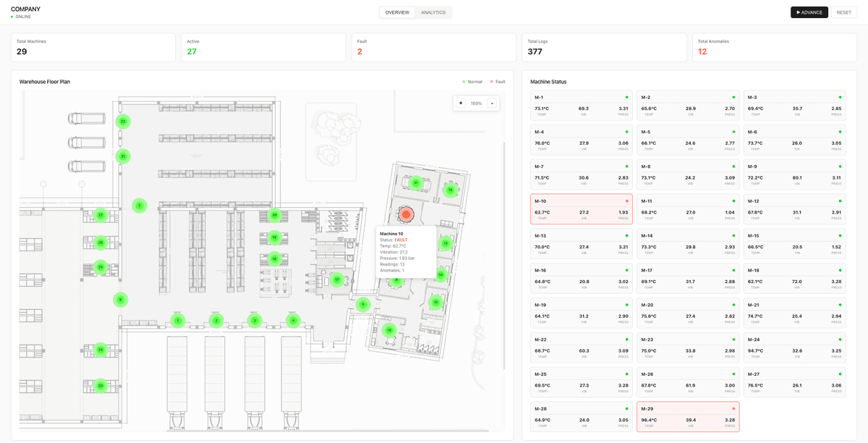Click the zoom in plus button
Viewport: 868px width, 443px height.
tap(461, 104)
